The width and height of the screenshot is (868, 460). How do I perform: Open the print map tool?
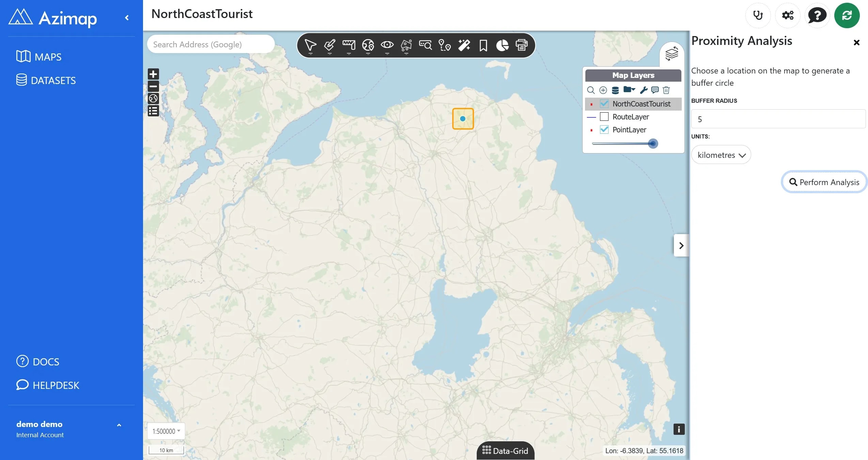[x=521, y=45]
